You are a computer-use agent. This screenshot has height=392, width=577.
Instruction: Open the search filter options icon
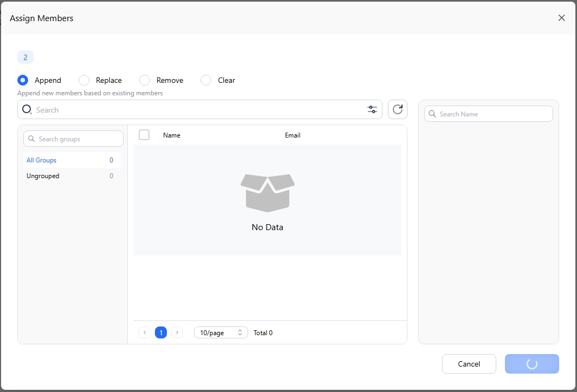pos(372,109)
